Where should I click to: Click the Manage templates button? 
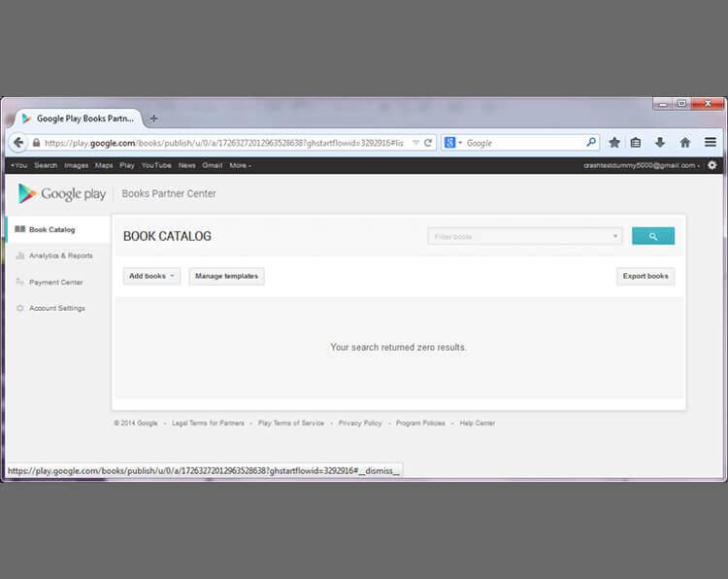point(226,276)
